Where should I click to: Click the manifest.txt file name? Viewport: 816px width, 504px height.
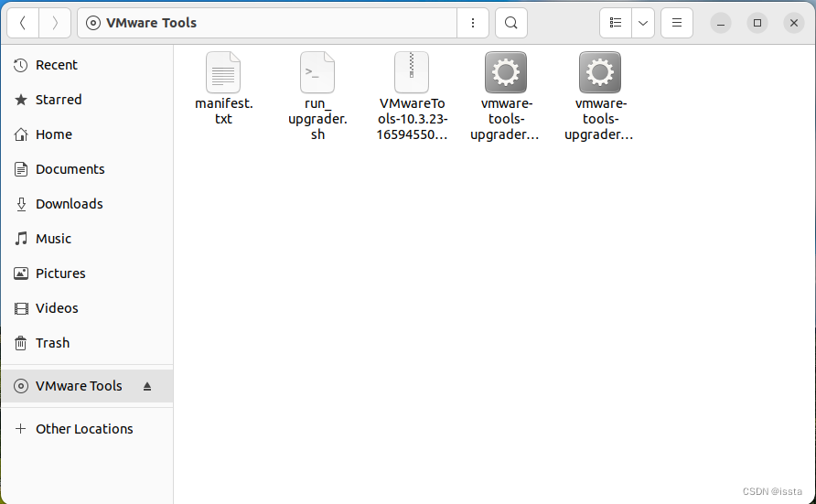pyautogui.click(x=224, y=112)
